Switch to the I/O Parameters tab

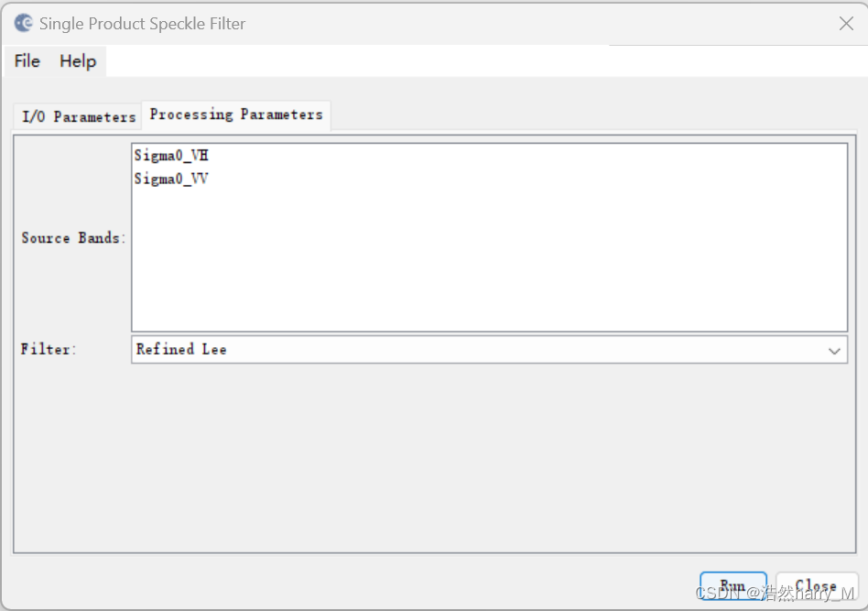coord(79,117)
